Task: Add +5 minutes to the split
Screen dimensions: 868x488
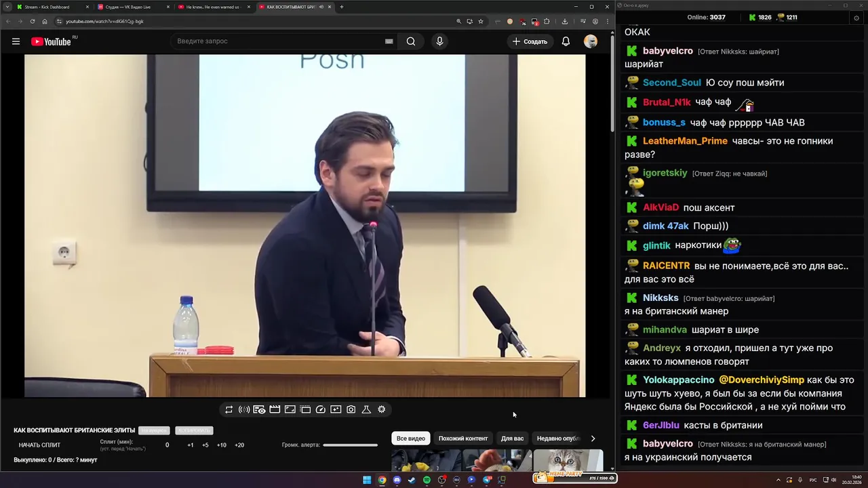Action: 205,445
